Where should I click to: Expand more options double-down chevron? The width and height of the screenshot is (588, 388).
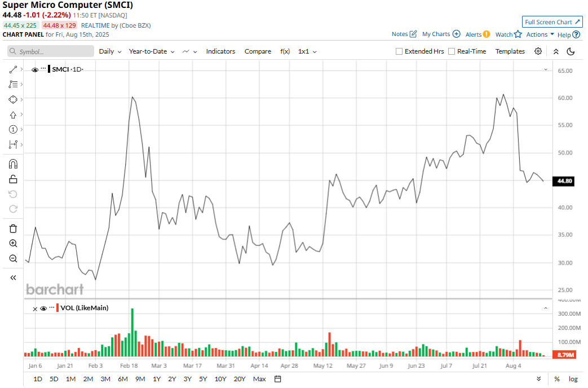(539, 379)
